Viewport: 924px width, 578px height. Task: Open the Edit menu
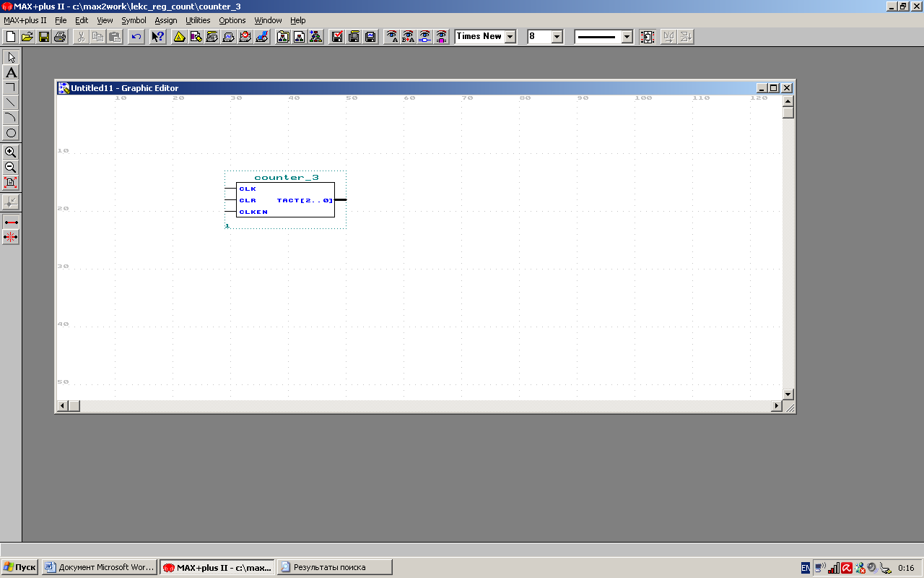[82, 20]
